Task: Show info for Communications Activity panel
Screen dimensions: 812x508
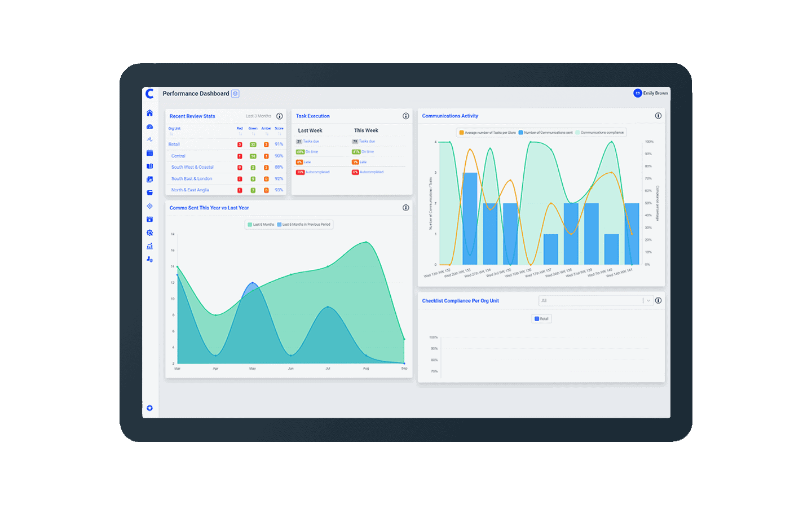Action: pyautogui.click(x=658, y=116)
